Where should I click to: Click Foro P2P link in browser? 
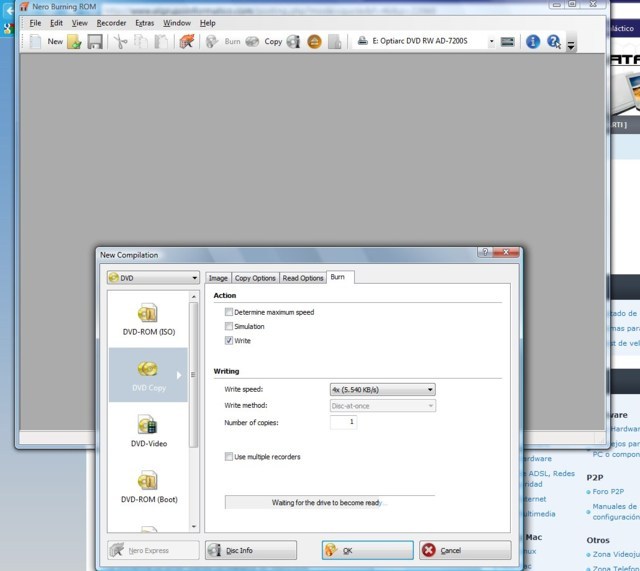point(608,491)
